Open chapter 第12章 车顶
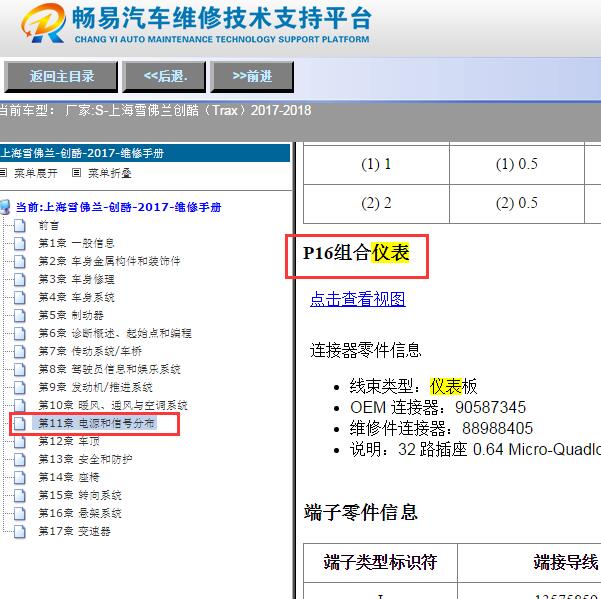Screen dimensions: 601x599 [x=69, y=441]
